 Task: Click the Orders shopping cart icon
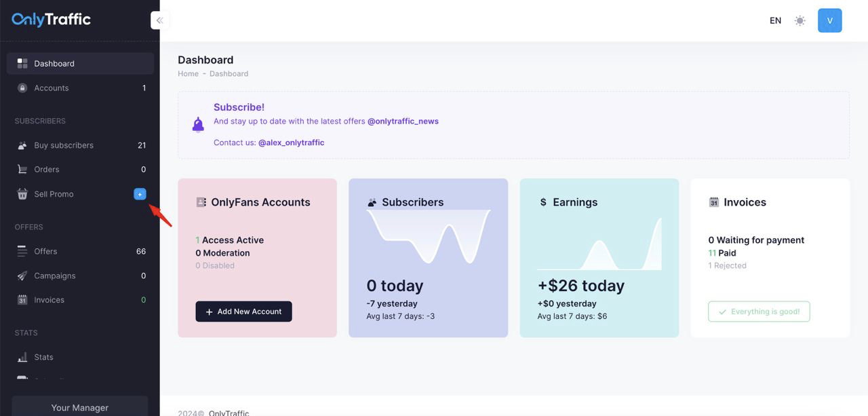coord(22,170)
